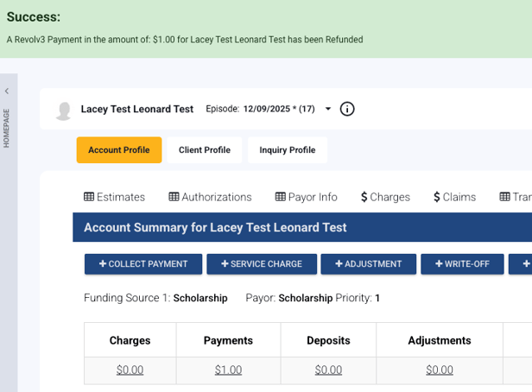Open the $0.00 Charges amount link
Screen dimensions: 532x392
click(x=130, y=370)
